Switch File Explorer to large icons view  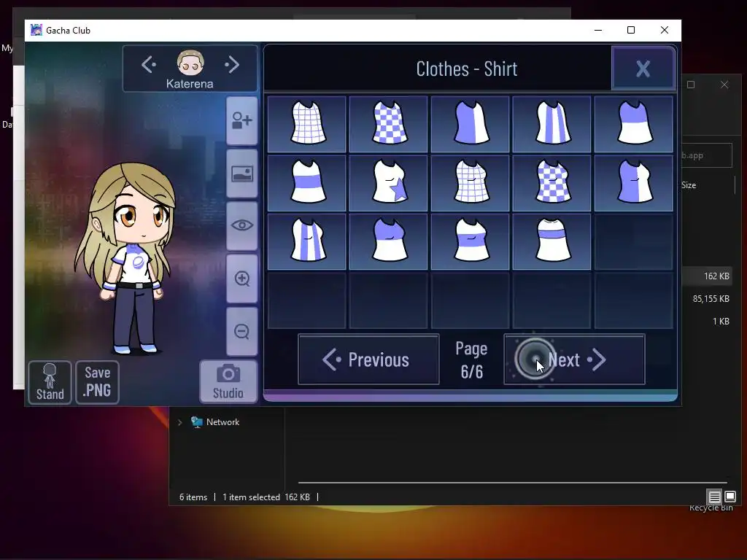(730, 497)
